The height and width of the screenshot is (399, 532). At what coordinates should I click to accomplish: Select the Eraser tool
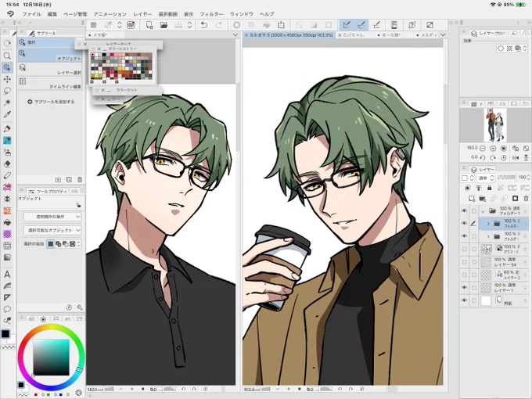point(7,164)
